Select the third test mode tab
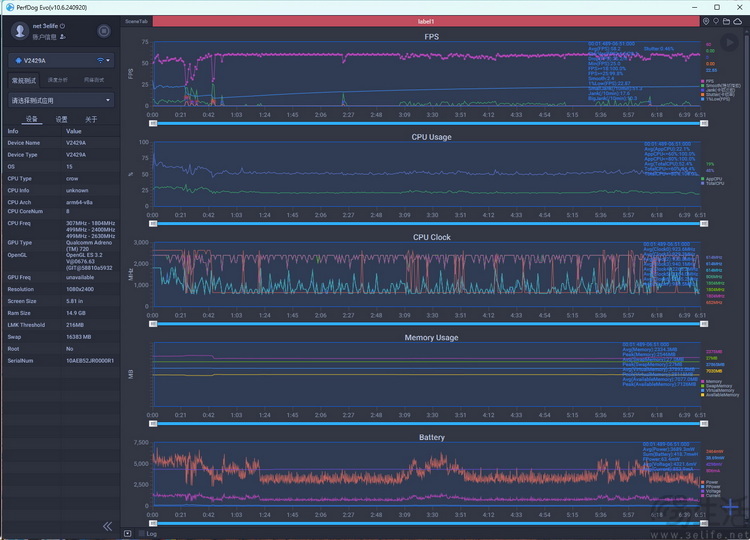Screen dimensions: 750x540 94,80
